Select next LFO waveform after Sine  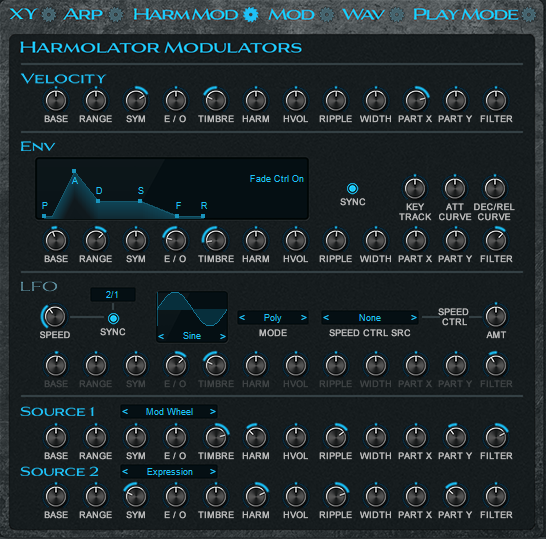point(223,336)
